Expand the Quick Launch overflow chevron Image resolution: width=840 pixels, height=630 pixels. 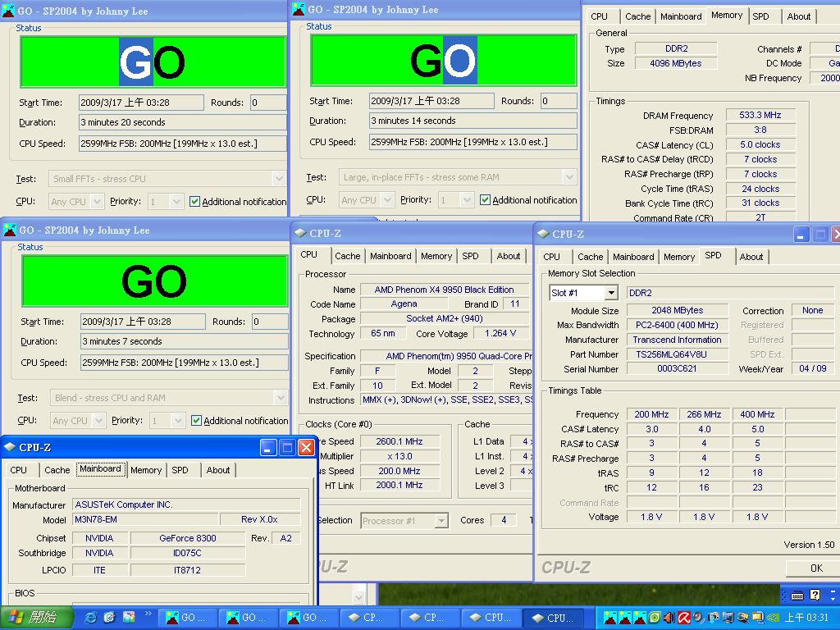(x=148, y=614)
